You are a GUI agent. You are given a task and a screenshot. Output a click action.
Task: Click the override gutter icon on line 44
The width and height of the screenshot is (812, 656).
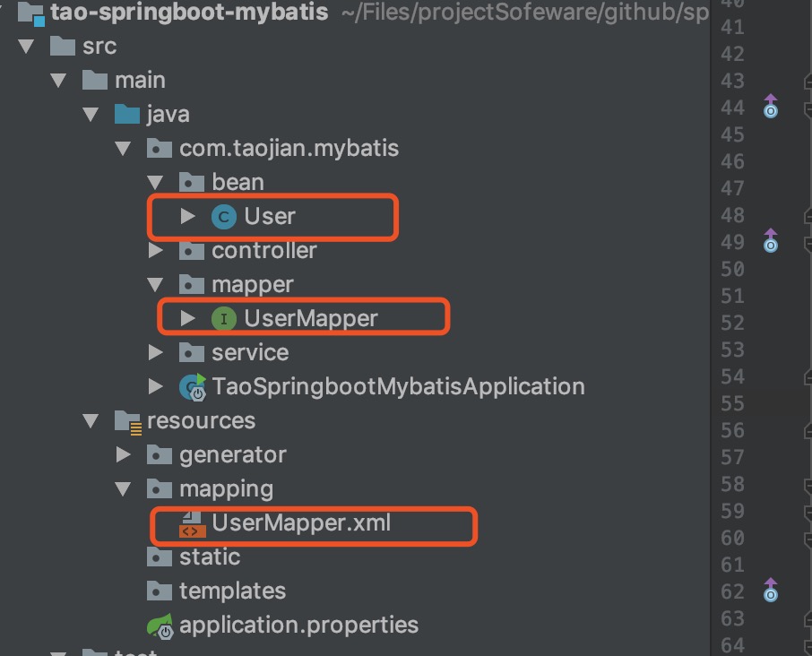tap(770, 108)
